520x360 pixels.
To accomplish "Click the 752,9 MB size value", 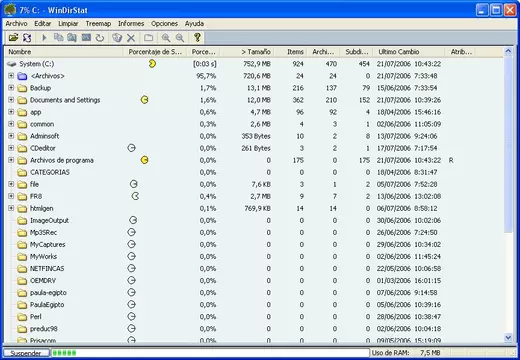I will tap(257, 64).
